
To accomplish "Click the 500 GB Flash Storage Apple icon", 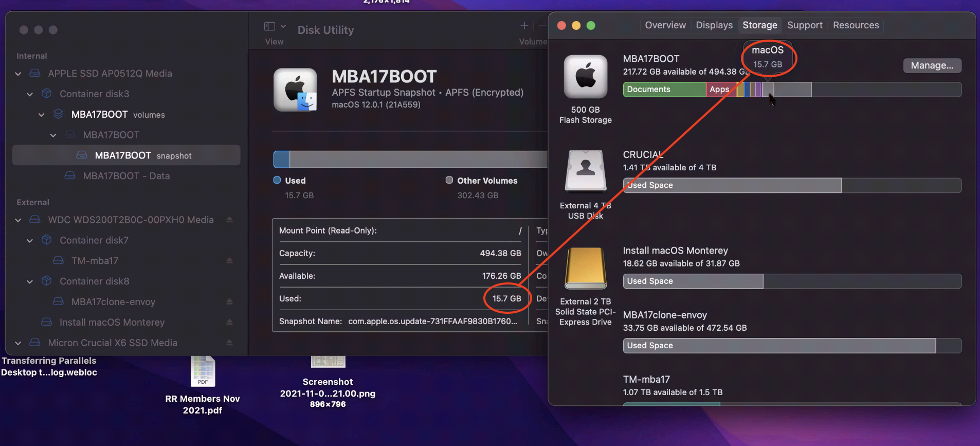I will 585,77.
